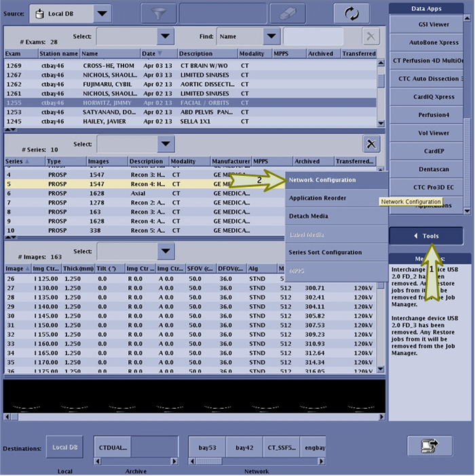
Task: Click the eraser icon in top toolbar
Action: point(287,14)
